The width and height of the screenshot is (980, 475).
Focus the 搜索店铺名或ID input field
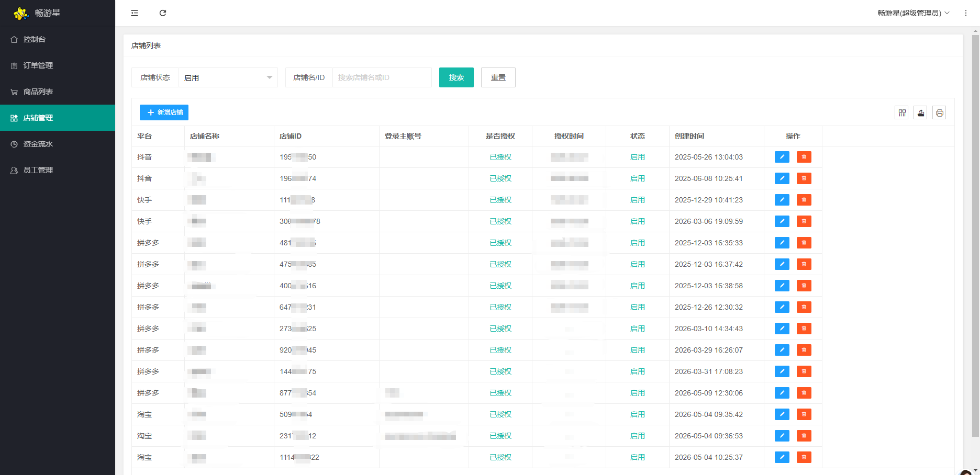click(x=382, y=77)
